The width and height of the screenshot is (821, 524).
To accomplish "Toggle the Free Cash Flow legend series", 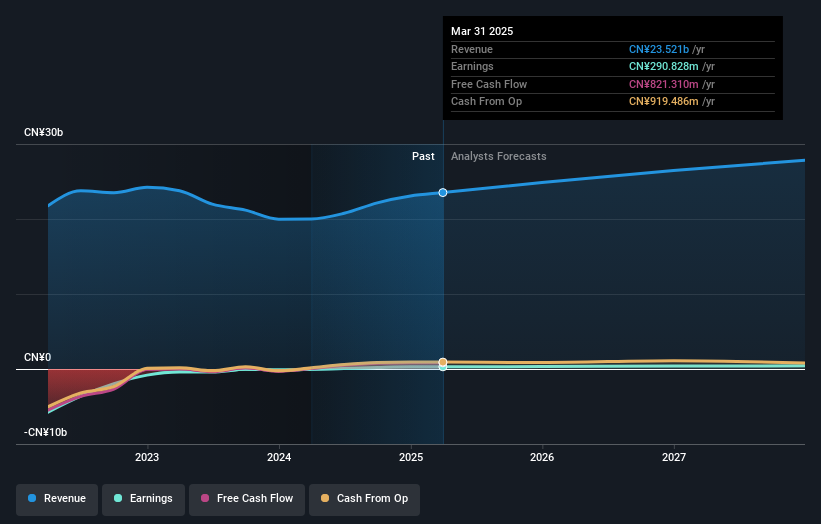I will pyautogui.click(x=247, y=498).
